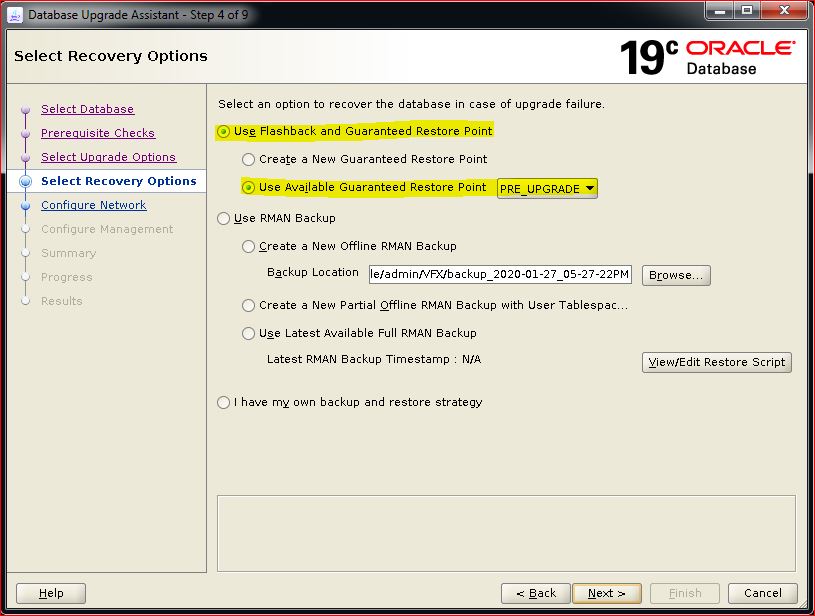The height and width of the screenshot is (616, 815).
Task: Select Create New Partial Offline RMAN Backup
Action: 249,305
